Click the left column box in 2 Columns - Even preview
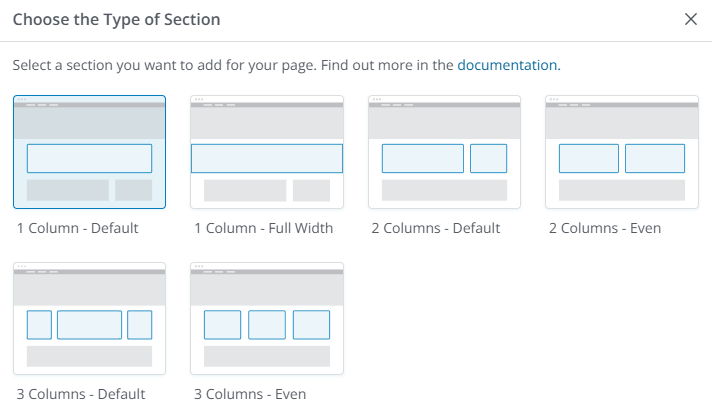712x414 pixels. 588,158
